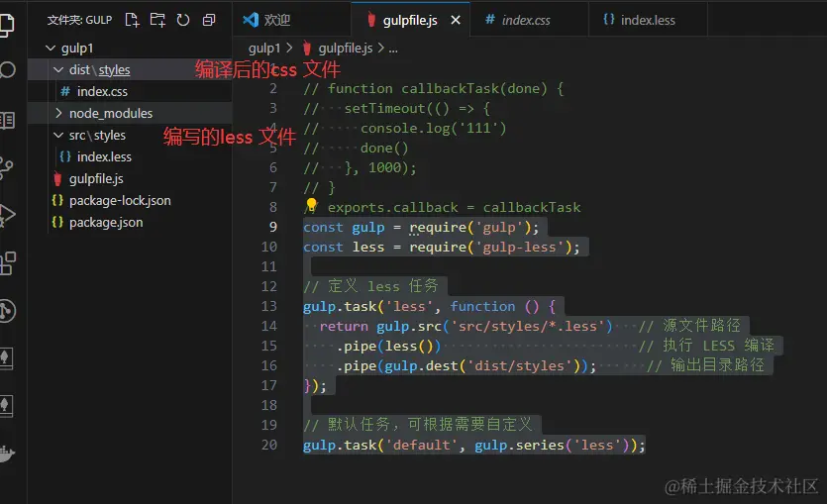Expand the node_modules folder
Image resolution: width=827 pixels, height=504 pixels.
pos(58,113)
